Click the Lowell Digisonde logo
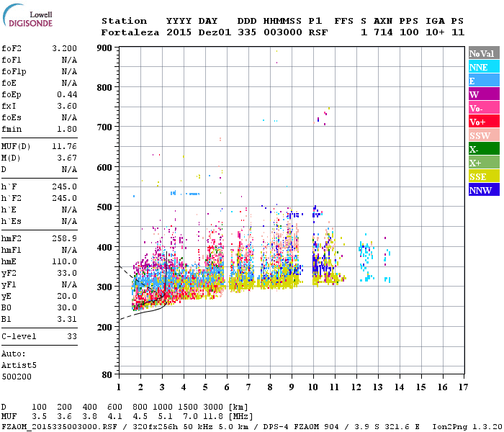 pos(27,16)
